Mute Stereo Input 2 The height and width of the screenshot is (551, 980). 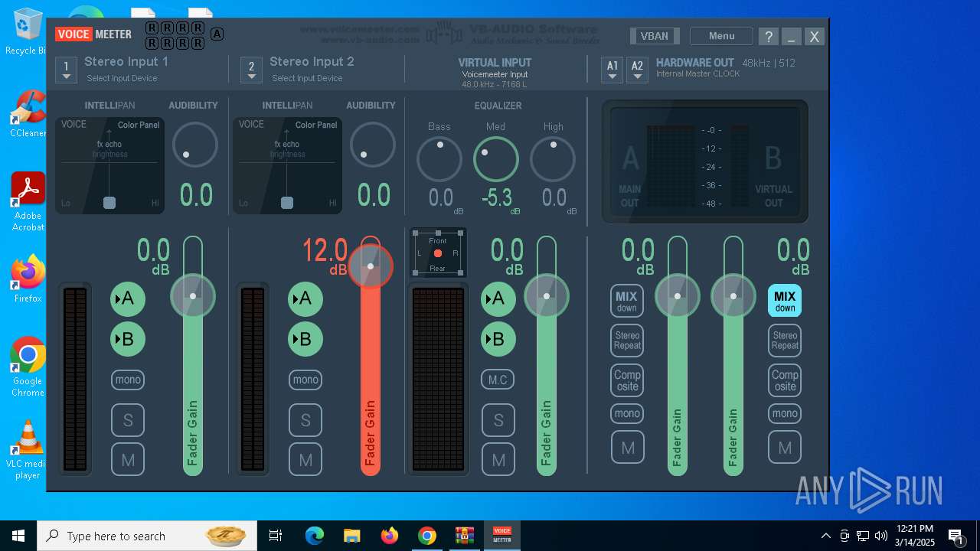pyautogui.click(x=305, y=460)
